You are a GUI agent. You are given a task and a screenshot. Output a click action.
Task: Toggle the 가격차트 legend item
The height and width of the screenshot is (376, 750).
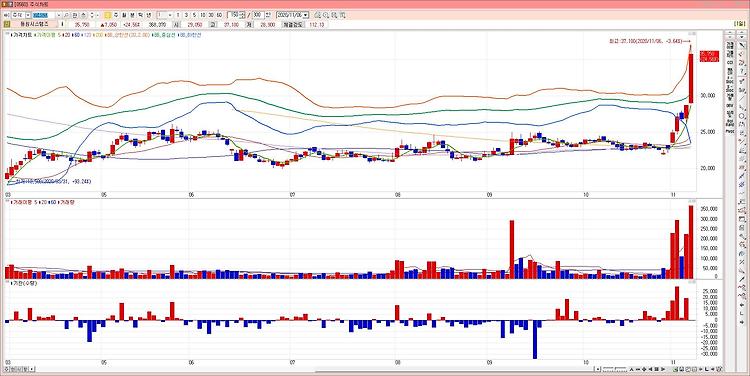point(21,35)
